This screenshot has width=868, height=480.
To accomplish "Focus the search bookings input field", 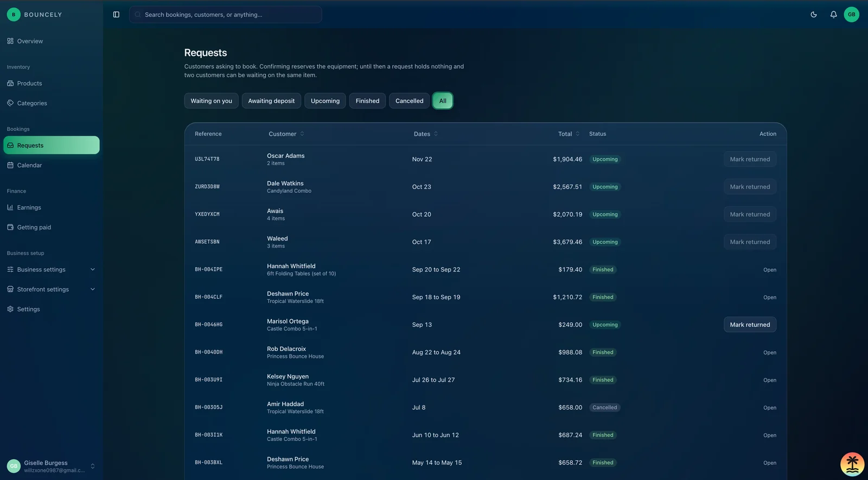I will tap(226, 15).
